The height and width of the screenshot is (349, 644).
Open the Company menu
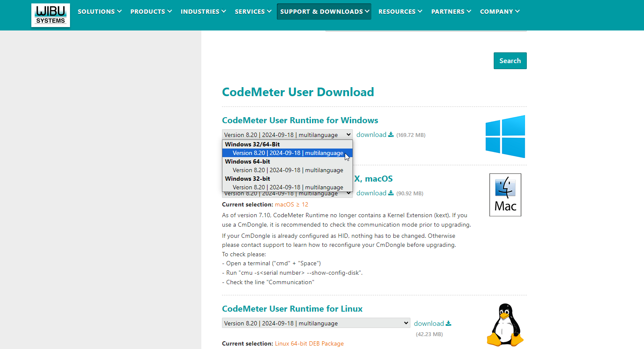(500, 12)
